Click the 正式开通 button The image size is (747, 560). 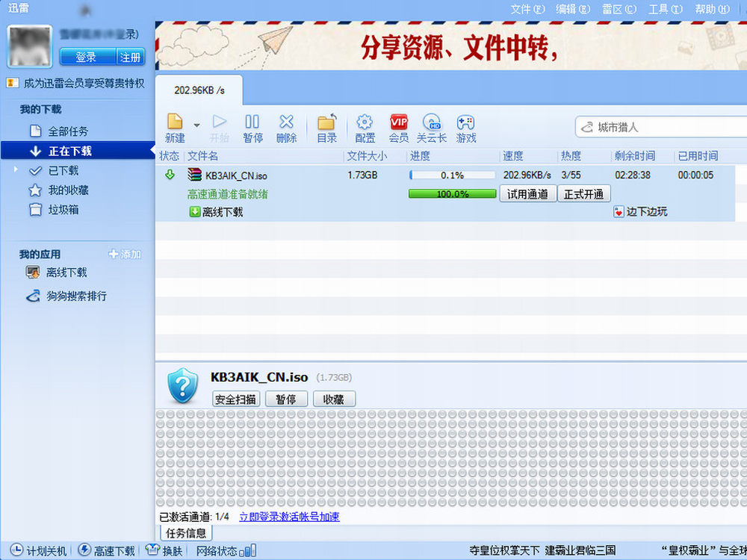tap(584, 194)
